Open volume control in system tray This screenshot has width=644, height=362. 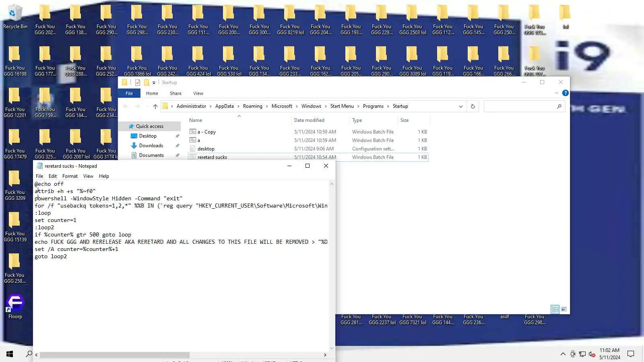point(592,354)
